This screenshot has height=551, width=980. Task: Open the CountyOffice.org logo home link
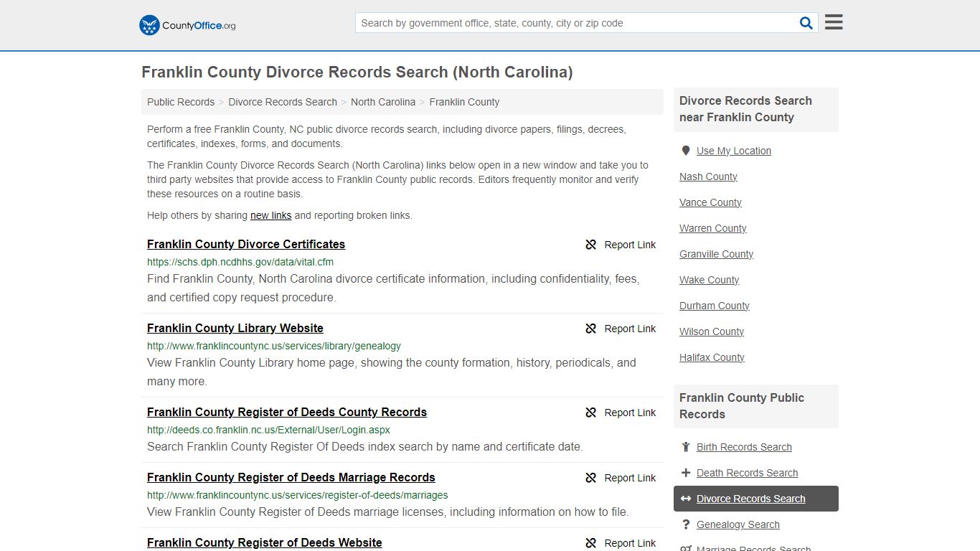(x=187, y=25)
